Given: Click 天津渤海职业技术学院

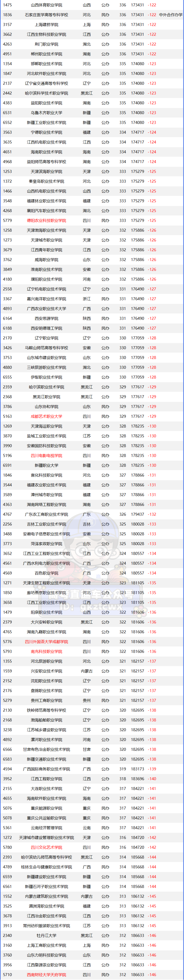Looking at the screenshot, I should pos(47,230).
